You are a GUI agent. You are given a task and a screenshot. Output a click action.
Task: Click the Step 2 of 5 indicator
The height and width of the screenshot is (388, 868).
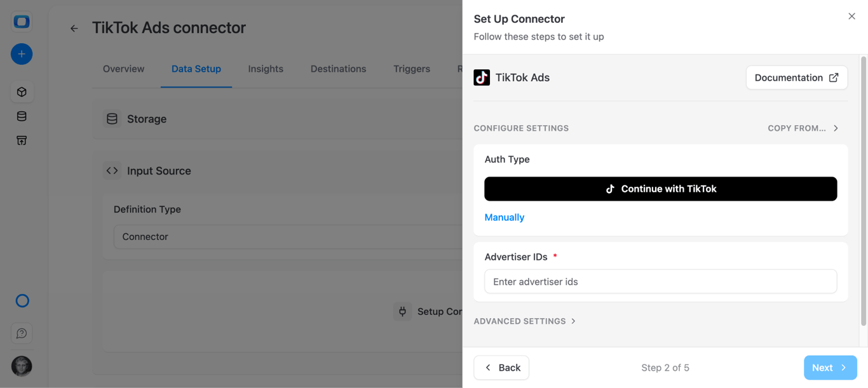(x=665, y=368)
